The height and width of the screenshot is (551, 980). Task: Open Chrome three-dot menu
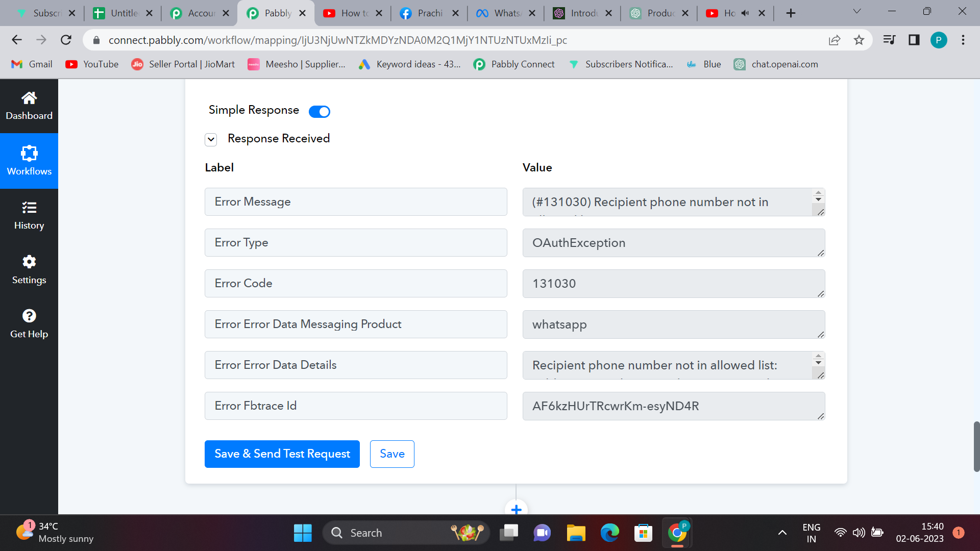click(963, 40)
